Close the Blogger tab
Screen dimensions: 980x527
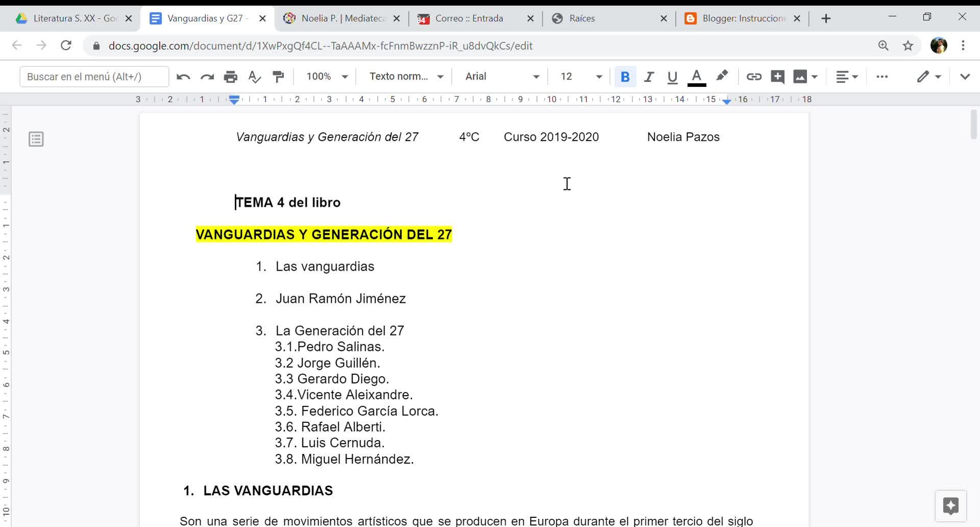click(x=797, y=18)
